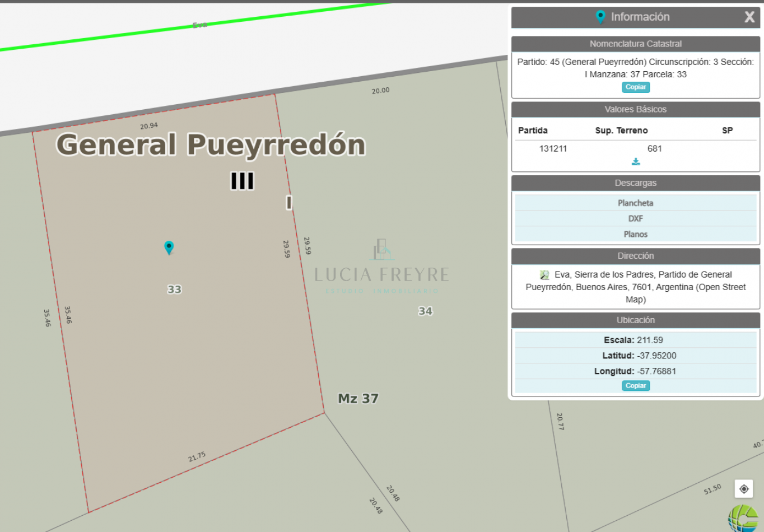Close the Información panel
764x532 pixels.
(x=749, y=17)
